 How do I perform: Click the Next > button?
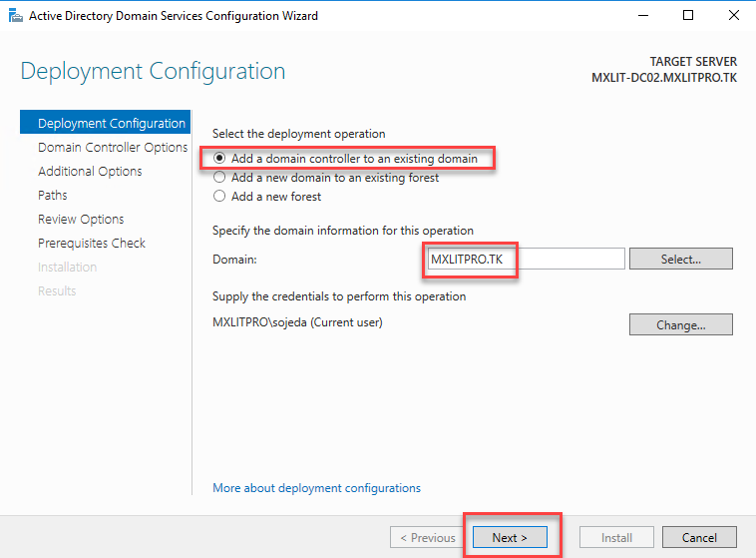tap(509, 537)
